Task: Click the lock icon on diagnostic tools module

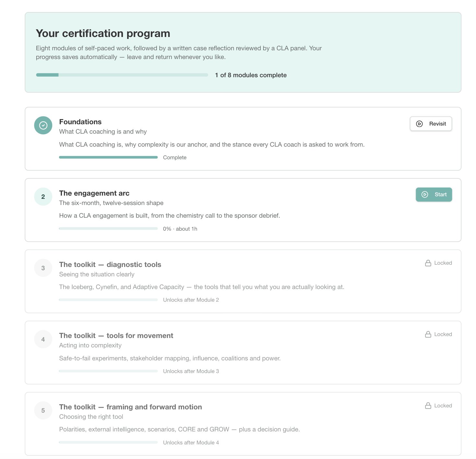Action: [428, 263]
